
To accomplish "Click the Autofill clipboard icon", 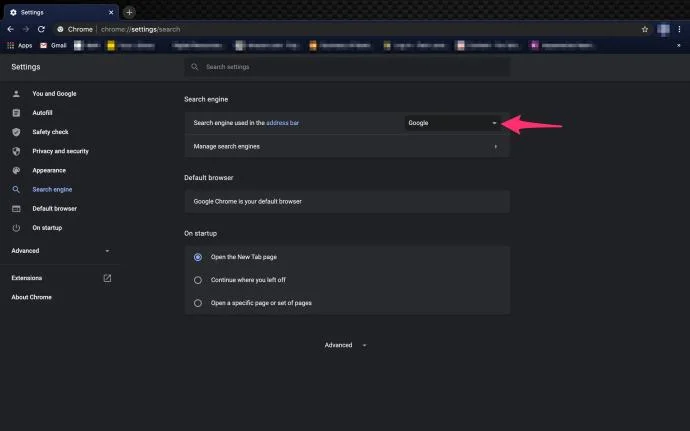I will coord(16,113).
